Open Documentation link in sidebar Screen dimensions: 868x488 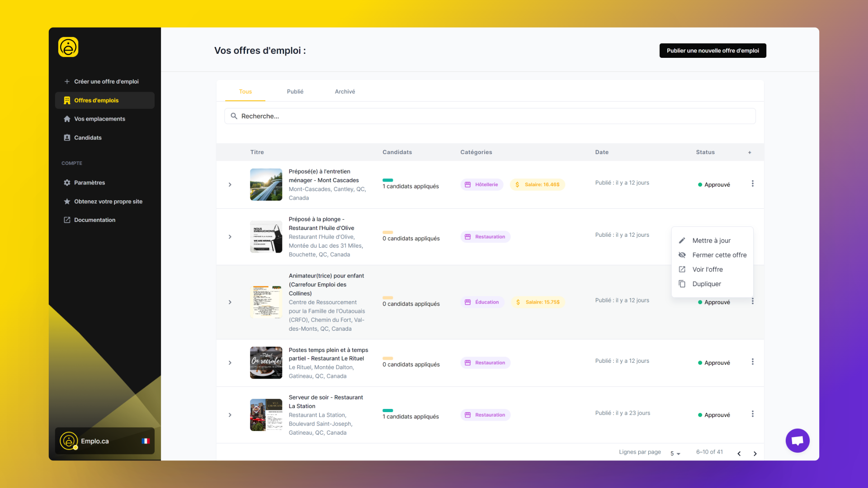(94, 220)
